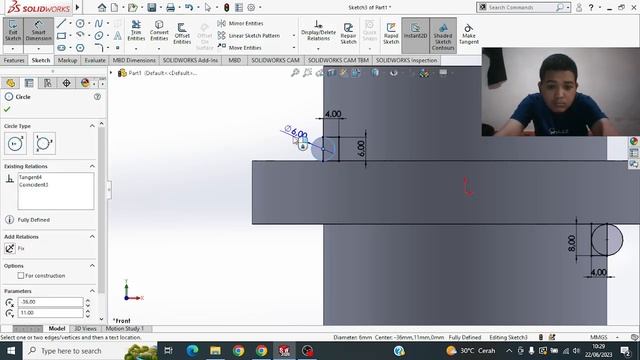Image resolution: width=640 pixels, height=360 pixels.
Task: Click the Search Commands box
Action: tap(521, 7)
